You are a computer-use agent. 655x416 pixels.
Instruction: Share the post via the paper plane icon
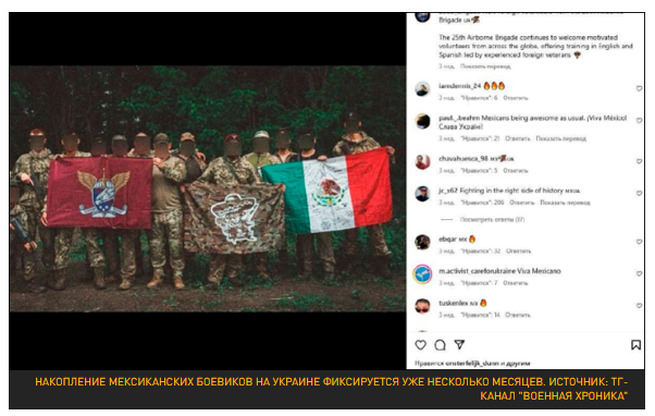coord(460,345)
